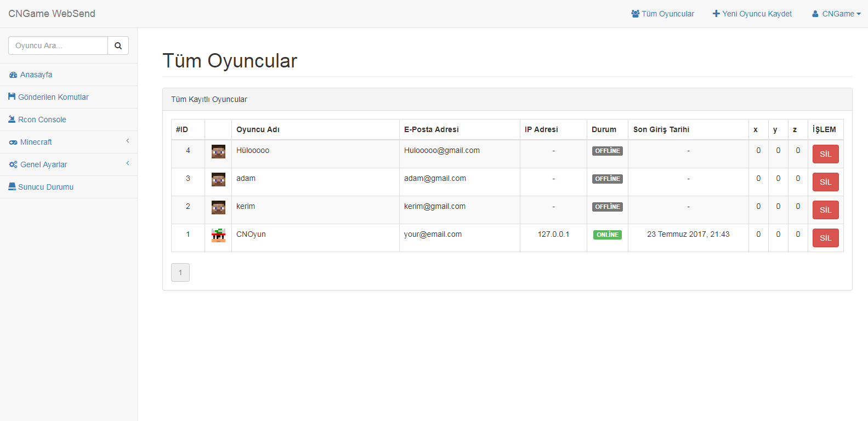
Task: Open the Anasayfa sidebar item
Action: pyautogui.click(x=69, y=75)
